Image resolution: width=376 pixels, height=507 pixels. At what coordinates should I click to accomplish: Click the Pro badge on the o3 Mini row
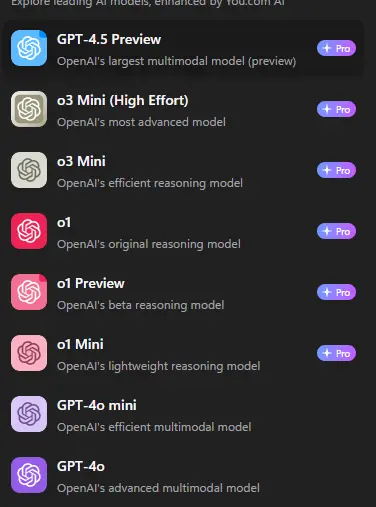[x=336, y=170]
